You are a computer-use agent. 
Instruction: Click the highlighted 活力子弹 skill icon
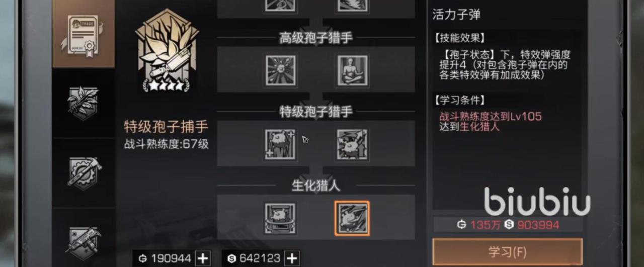pos(352,219)
